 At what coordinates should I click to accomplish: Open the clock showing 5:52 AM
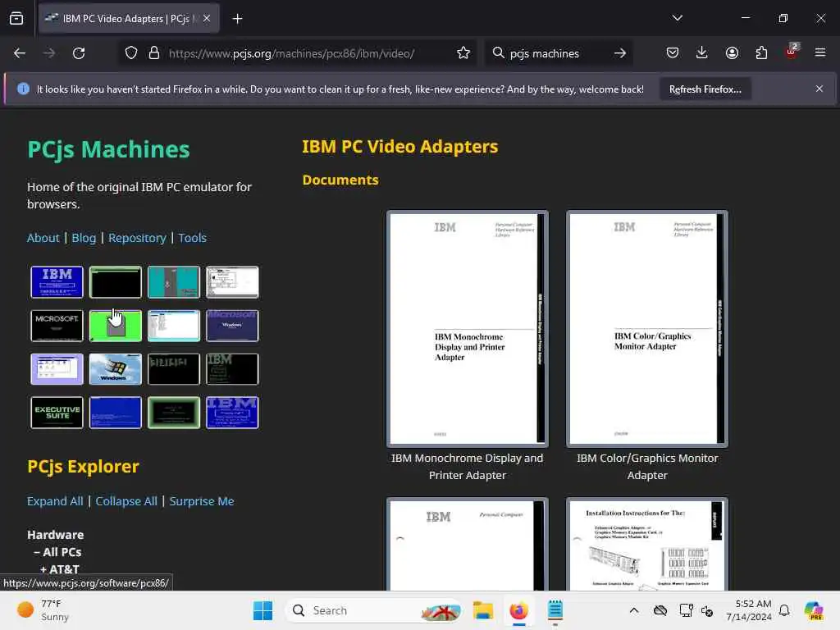coord(749,610)
